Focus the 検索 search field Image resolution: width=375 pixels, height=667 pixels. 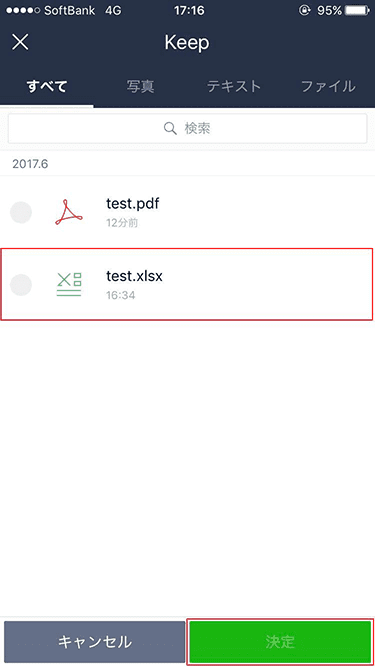point(188,128)
